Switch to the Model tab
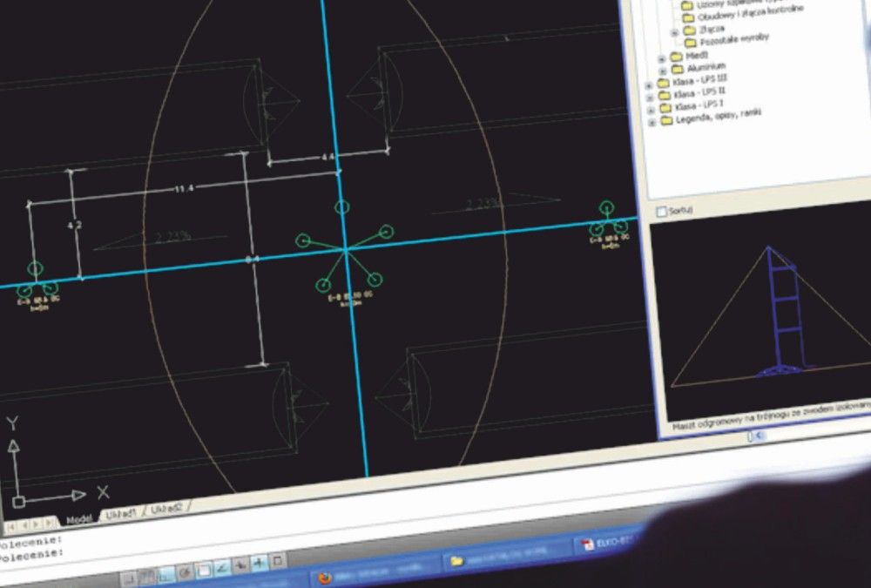This screenshot has height=588, width=871. coord(79,519)
